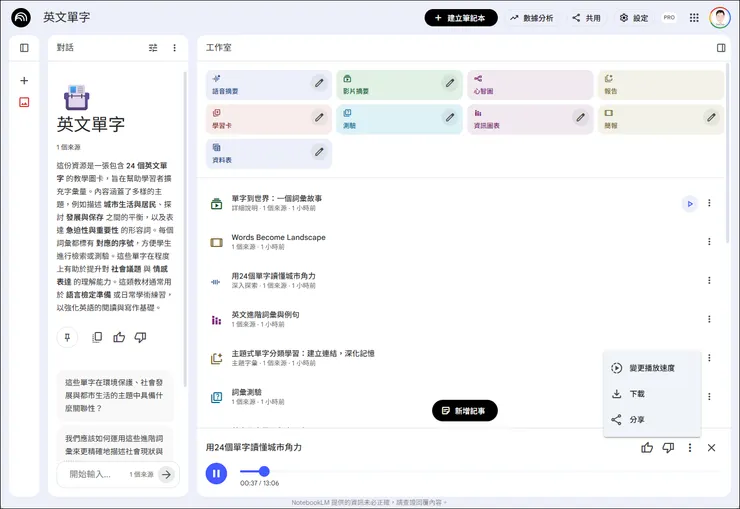
Task: Play the 單字到世界 video overview
Action: click(690, 204)
